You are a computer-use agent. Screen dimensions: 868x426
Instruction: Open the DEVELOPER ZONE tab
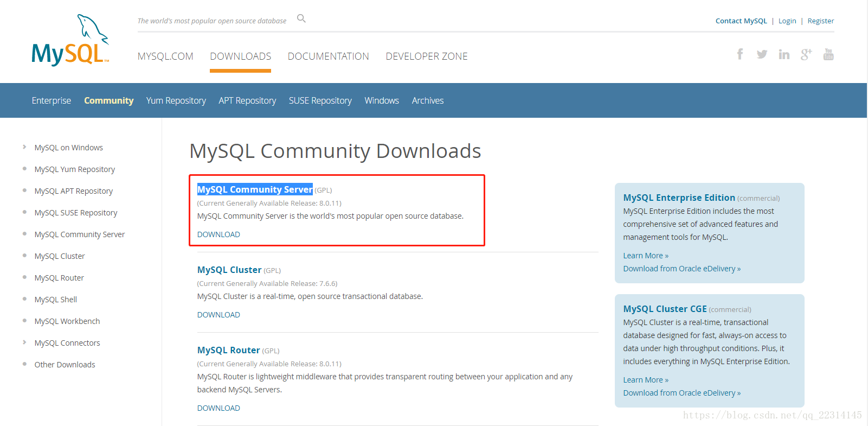click(427, 56)
